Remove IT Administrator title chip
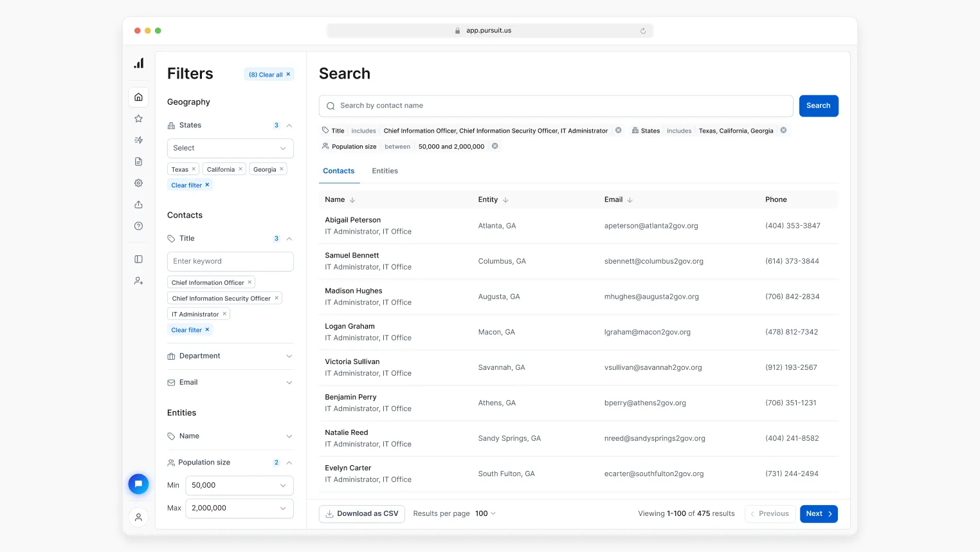 coord(224,314)
